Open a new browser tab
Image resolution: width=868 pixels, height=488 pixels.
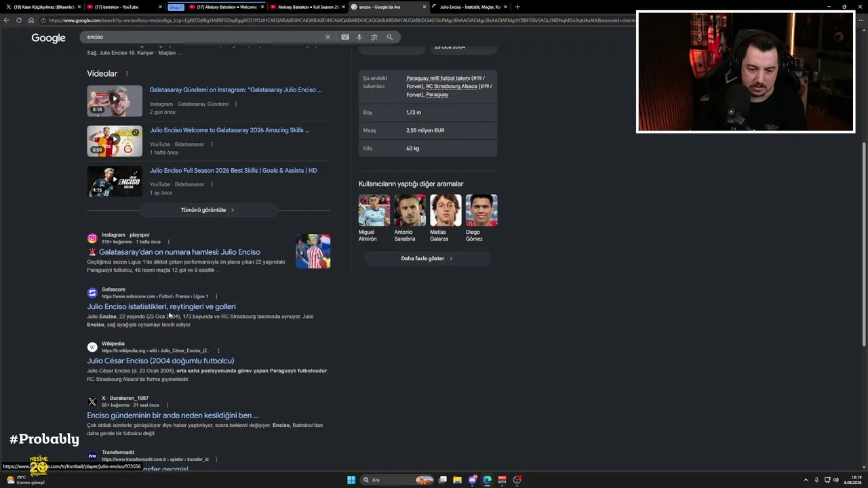(517, 7)
